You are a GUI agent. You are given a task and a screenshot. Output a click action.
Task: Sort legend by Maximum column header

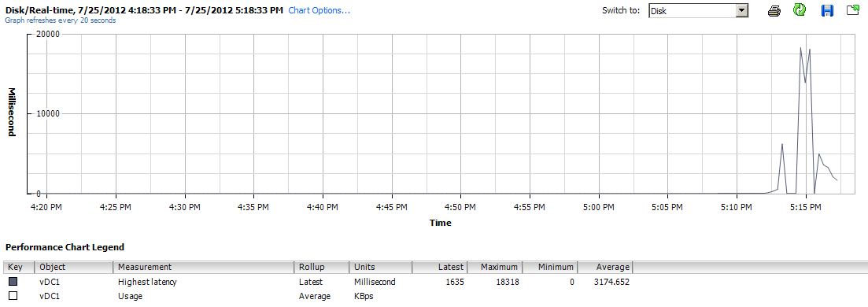click(494, 267)
